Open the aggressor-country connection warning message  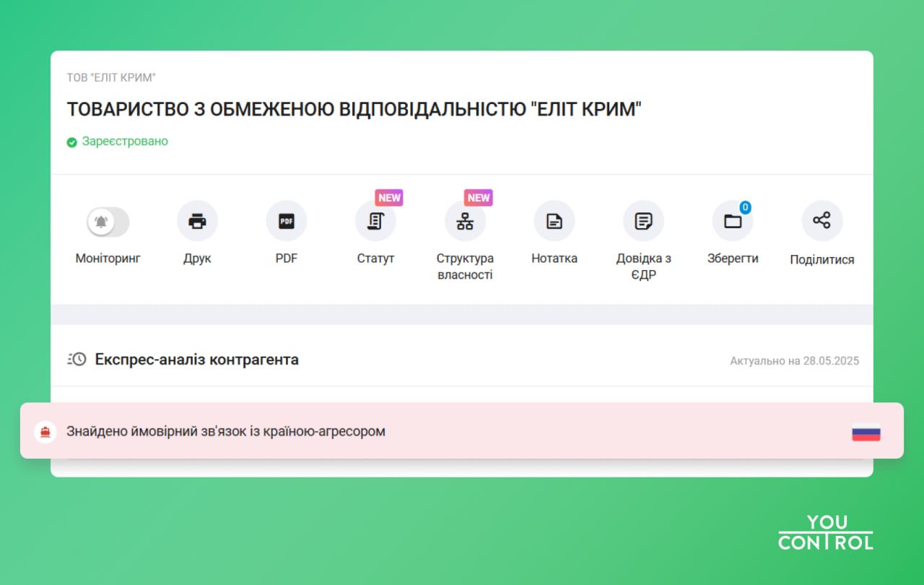point(225,431)
